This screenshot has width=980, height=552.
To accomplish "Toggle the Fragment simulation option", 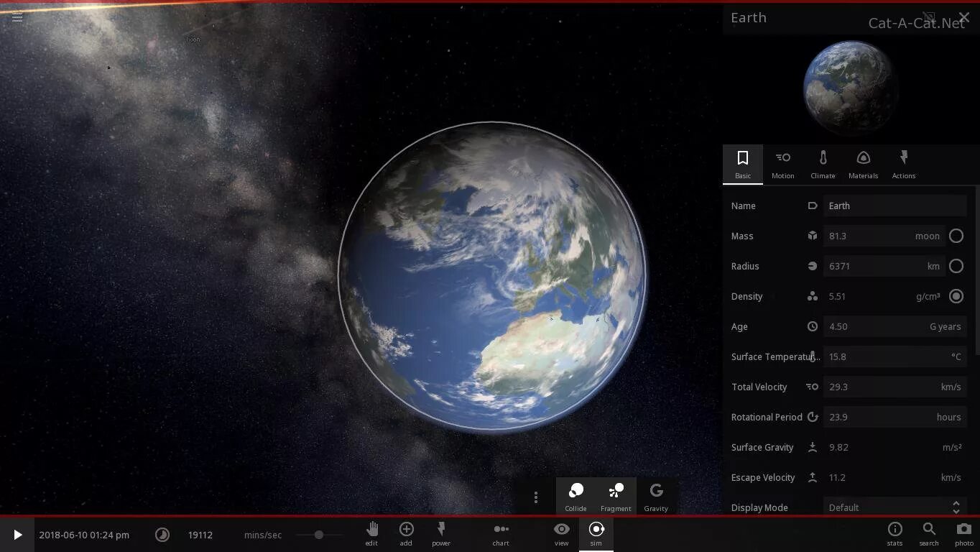I will point(616,497).
